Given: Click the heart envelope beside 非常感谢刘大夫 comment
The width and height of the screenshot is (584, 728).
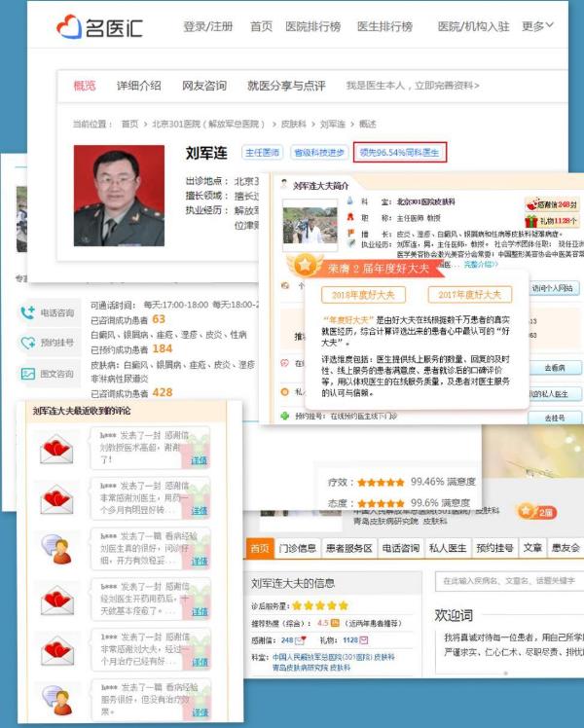Looking at the screenshot, I should pyautogui.click(x=57, y=651).
